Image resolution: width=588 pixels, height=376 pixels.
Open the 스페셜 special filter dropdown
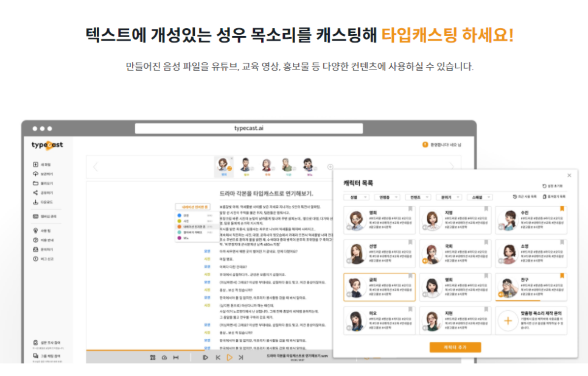(x=480, y=197)
